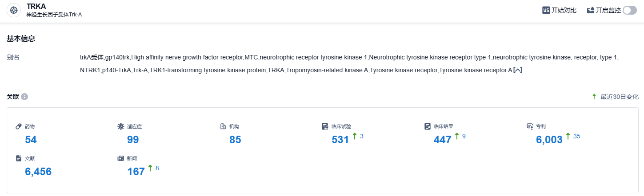644x196 pixels.
Task: Click the TRKA target icon in header
Action: 14,10
